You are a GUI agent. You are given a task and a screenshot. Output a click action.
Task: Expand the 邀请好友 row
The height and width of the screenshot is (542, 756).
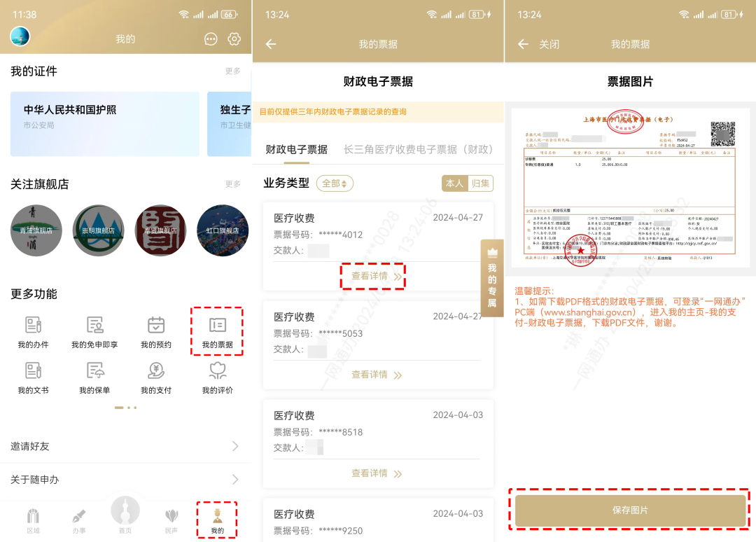[125, 446]
